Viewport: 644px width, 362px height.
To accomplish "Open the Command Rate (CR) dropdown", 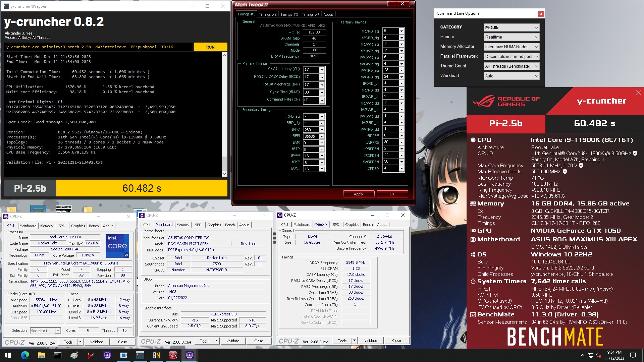I will [x=322, y=100].
